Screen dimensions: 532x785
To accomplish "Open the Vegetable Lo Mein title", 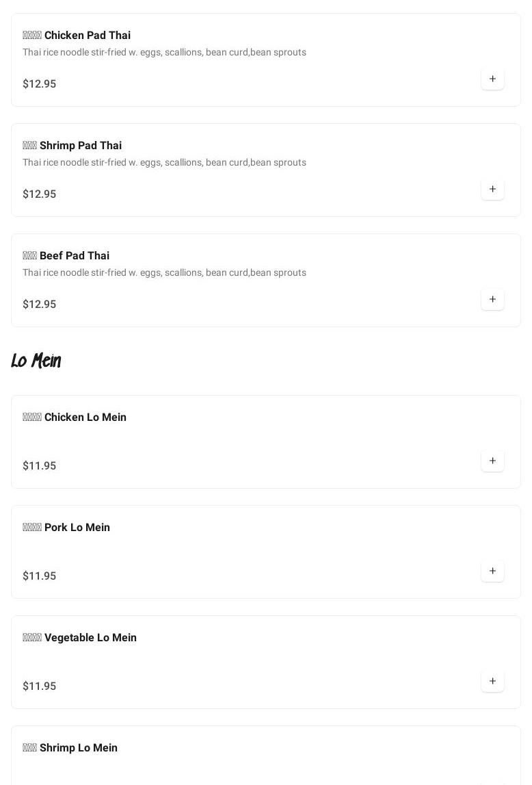I will coord(80,638).
